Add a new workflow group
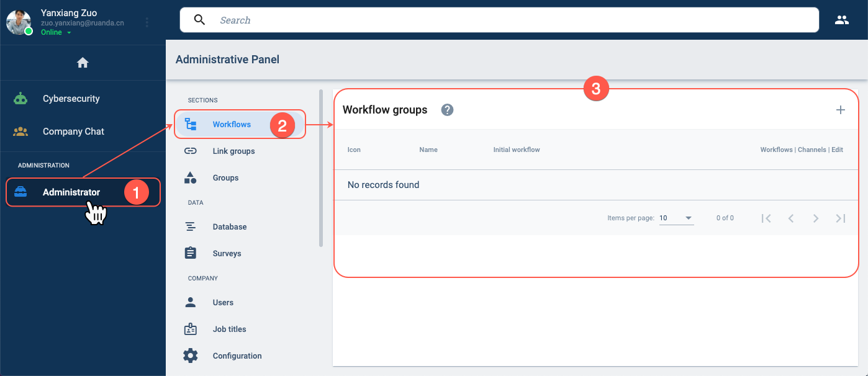Viewport: 868px width, 376px height. (x=841, y=110)
